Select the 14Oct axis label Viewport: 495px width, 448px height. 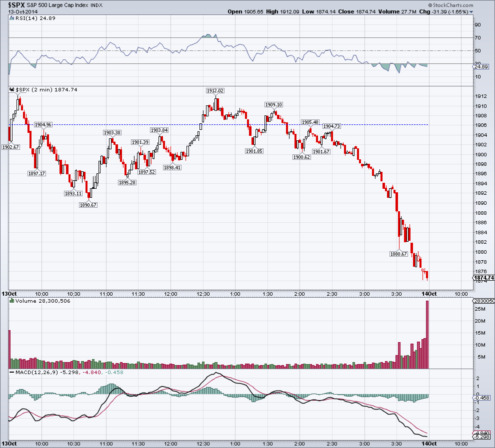pos(429,294)
